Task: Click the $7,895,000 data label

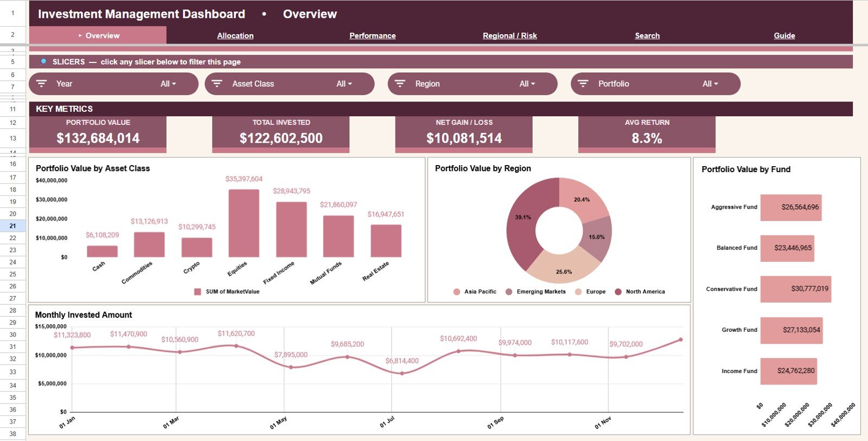Action: coord(291,355)
